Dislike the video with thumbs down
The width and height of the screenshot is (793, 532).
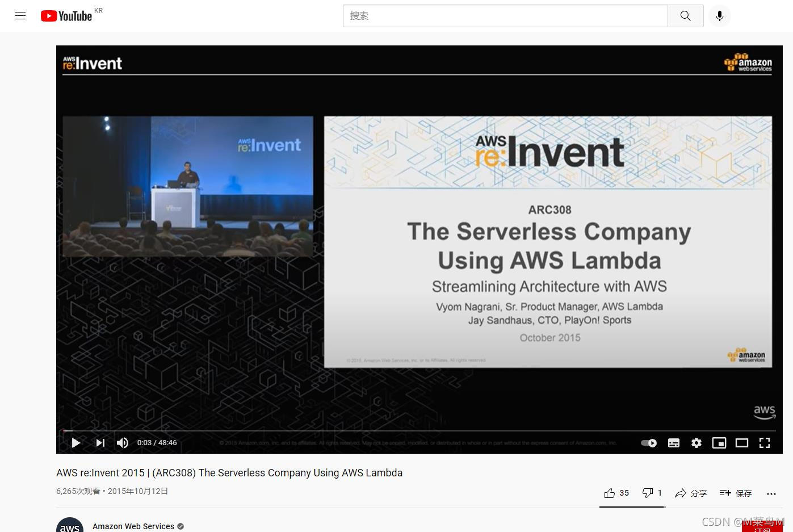[x=652, y=493]
